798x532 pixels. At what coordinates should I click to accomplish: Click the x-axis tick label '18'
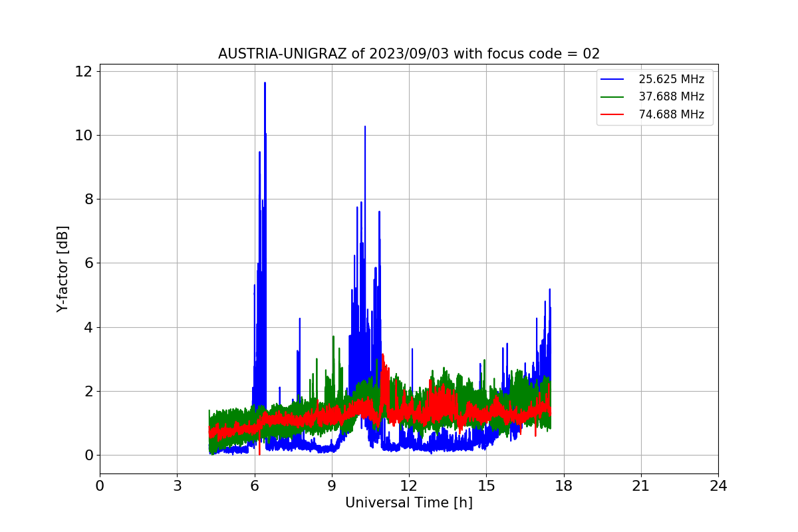tap(564, 486)
